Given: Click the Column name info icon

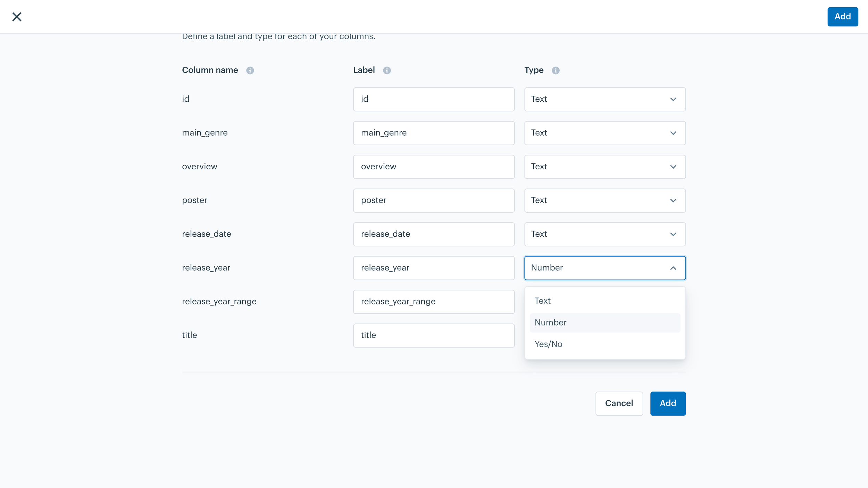Looking at the screenshot, I should (x=250, y=70).
